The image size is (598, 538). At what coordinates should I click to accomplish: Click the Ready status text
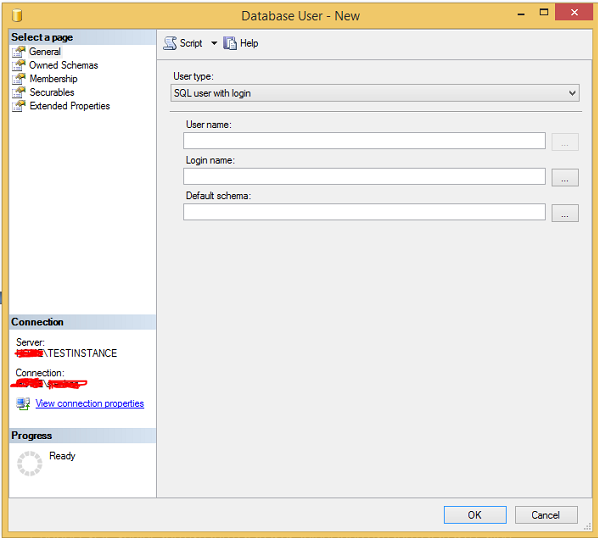pos(62,456)
